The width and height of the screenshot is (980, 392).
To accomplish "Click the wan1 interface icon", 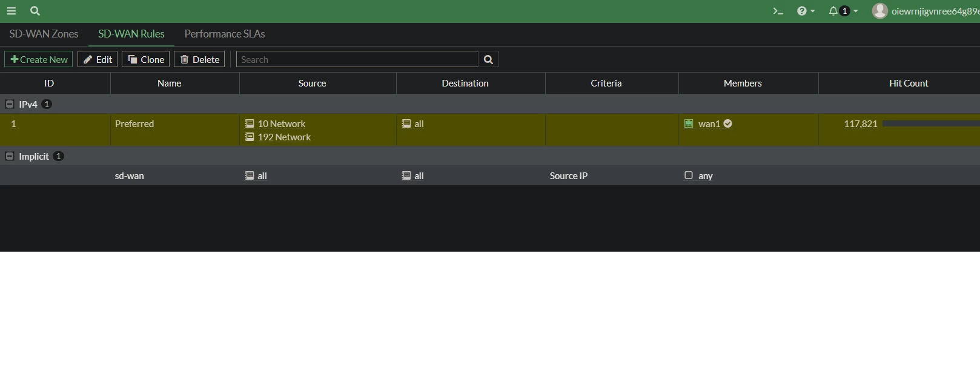I will (x=689, y=123).
